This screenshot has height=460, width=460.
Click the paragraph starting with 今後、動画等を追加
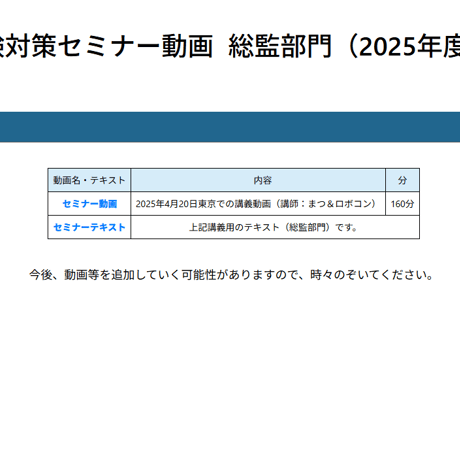pos(231,275)
